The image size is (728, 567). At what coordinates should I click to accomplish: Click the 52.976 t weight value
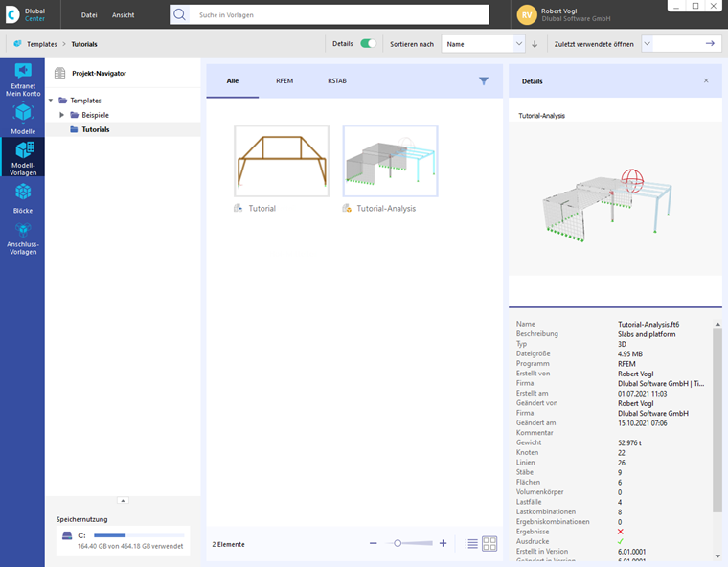point(629,442)
